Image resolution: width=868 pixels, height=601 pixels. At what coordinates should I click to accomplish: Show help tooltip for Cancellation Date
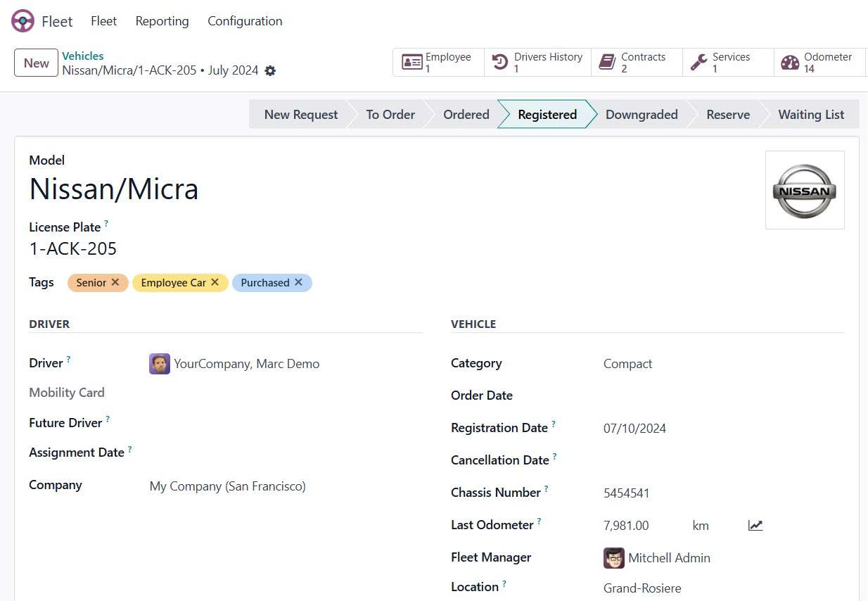[554, 456]
